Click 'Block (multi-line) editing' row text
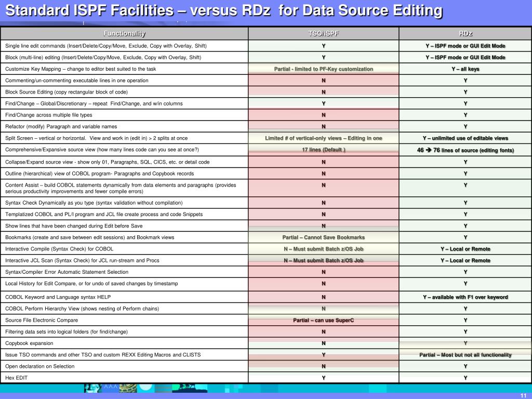532x399 pixels. click(x=103, y=57)
